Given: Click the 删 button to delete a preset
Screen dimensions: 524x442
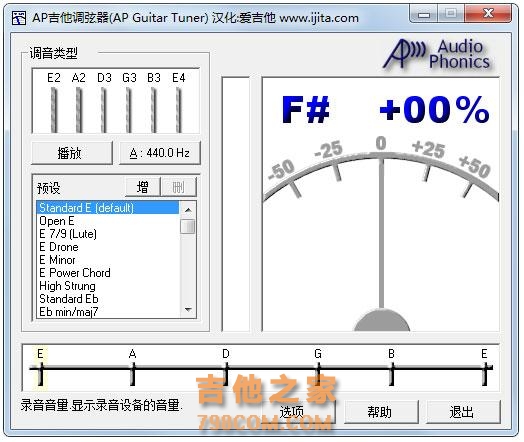Looking at the screenshot, I should coord(178,187).
